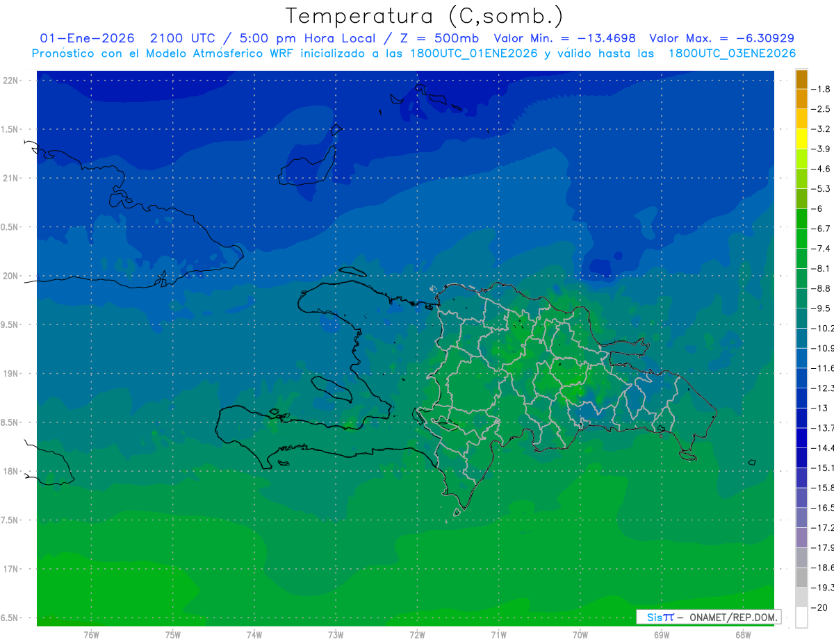This screenshot has width=834, height=644.
Task: Pick the lavender swatch between -17.2 and -17.9
Action: tap(801, 538)
